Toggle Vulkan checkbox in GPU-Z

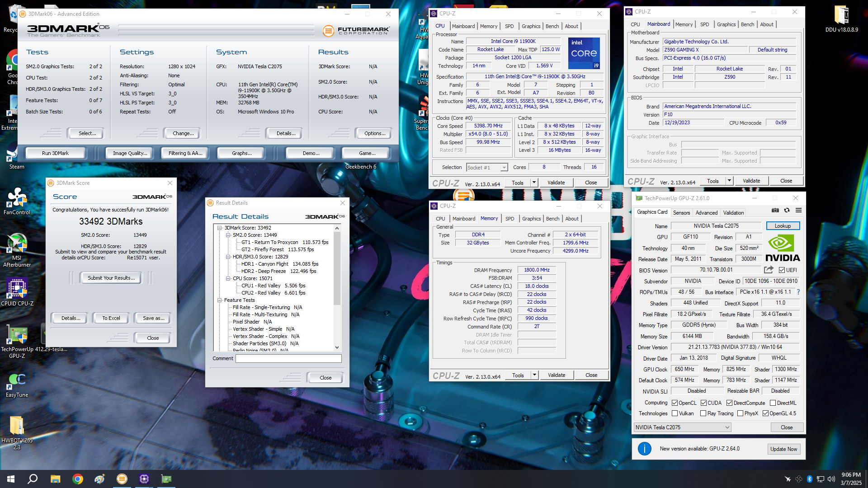click(x=675, y=413)
